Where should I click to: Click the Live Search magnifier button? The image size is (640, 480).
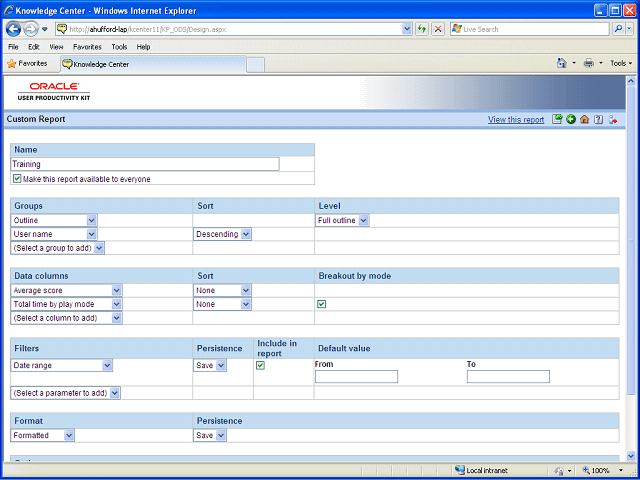point(618,29)
